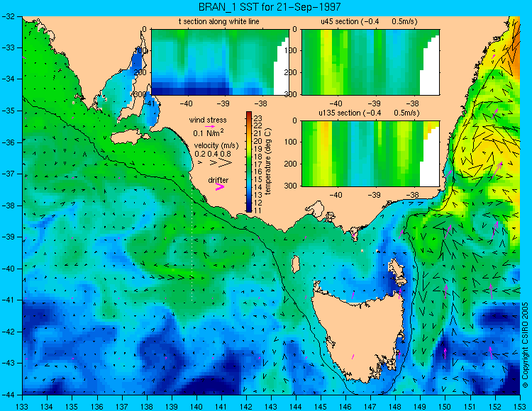Click the 133 longitude axis label
This screenshot has height=411, width=532.
22,406
